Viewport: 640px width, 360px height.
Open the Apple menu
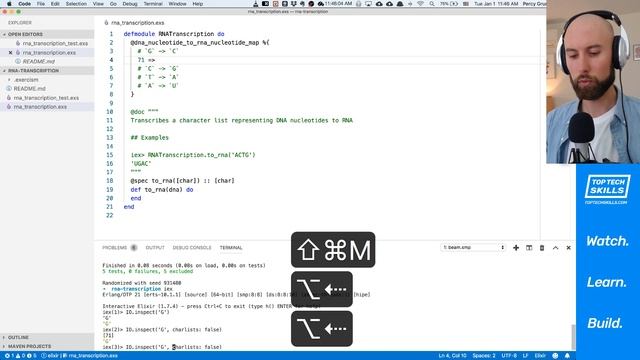[x=9, y=4]
